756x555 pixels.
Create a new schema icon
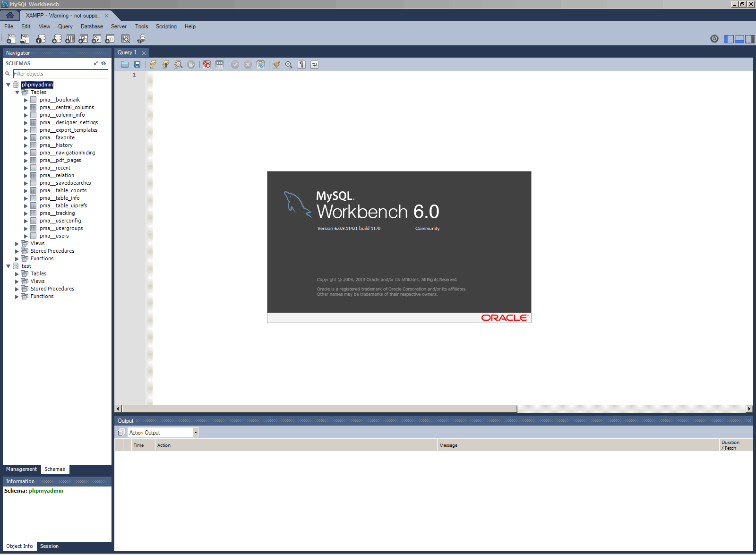pos(57,39)
